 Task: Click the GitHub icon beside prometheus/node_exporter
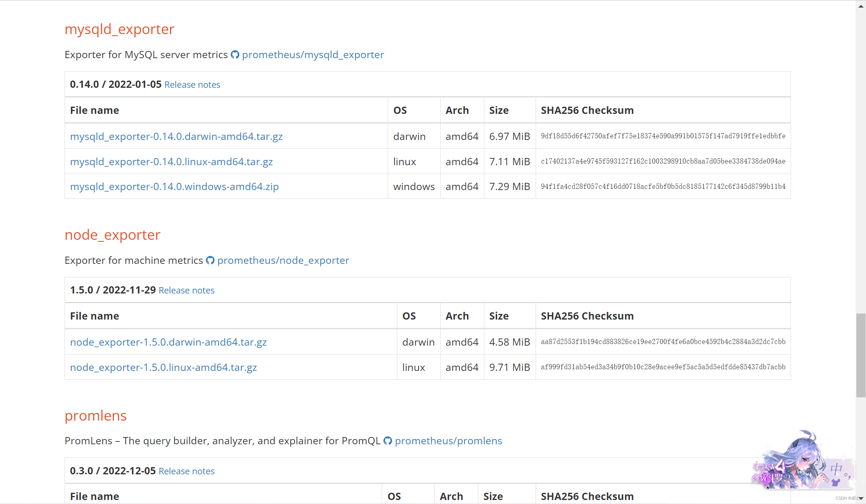click(210, 260)
